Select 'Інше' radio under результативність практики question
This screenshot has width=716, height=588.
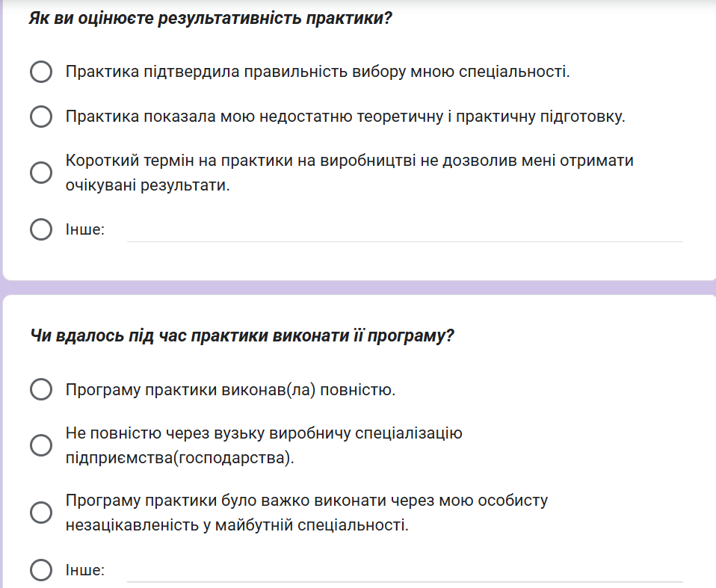click(40, 229)
